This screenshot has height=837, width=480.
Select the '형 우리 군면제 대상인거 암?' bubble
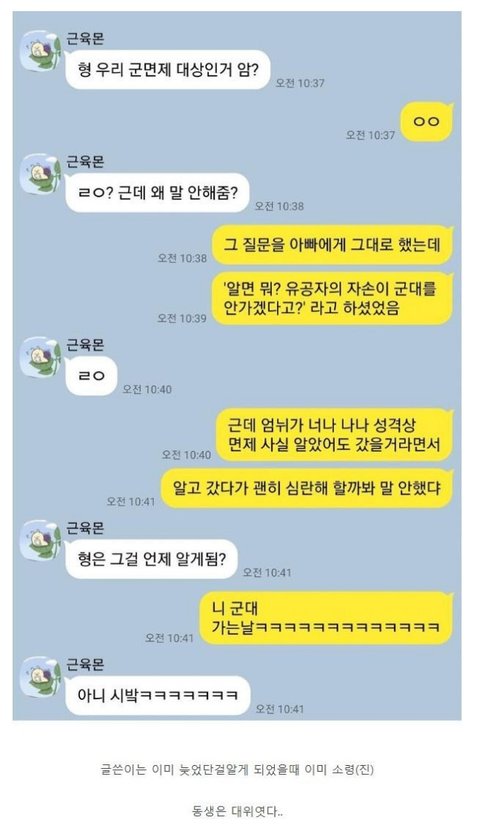168,70
